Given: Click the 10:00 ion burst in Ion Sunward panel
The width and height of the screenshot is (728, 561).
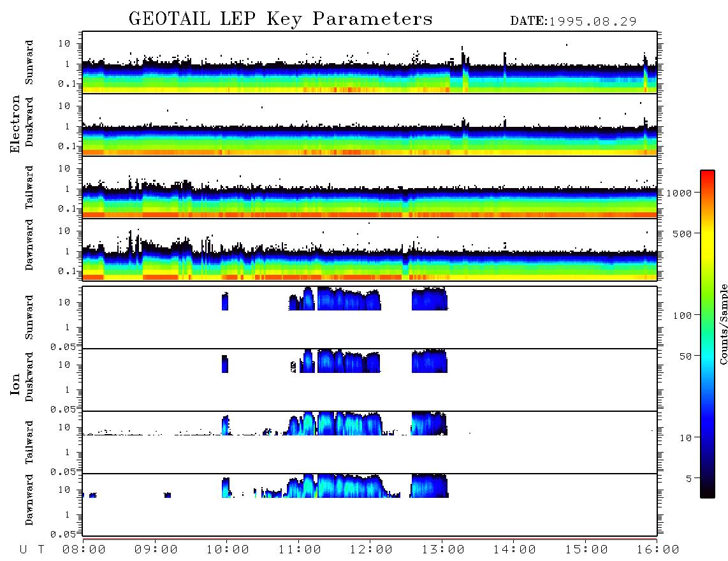Looking at the screenshot, I should pyautogui.click(x=225, y=302).
